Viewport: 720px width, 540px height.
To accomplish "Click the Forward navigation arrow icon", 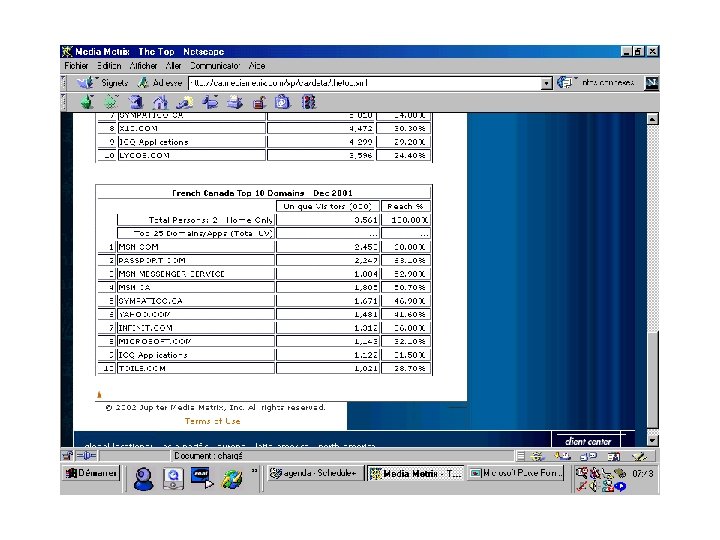I will (111, 102).
